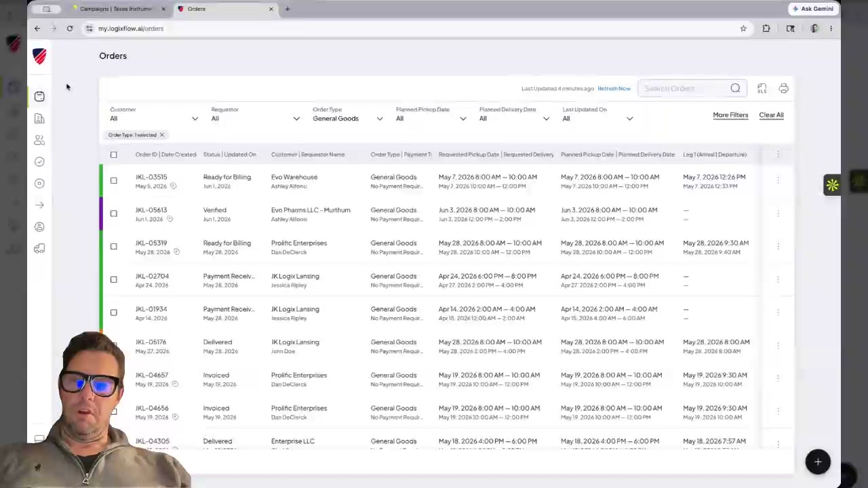Switch to the Campaigns browser tab
868x488 pixels.
pos(115,9)
